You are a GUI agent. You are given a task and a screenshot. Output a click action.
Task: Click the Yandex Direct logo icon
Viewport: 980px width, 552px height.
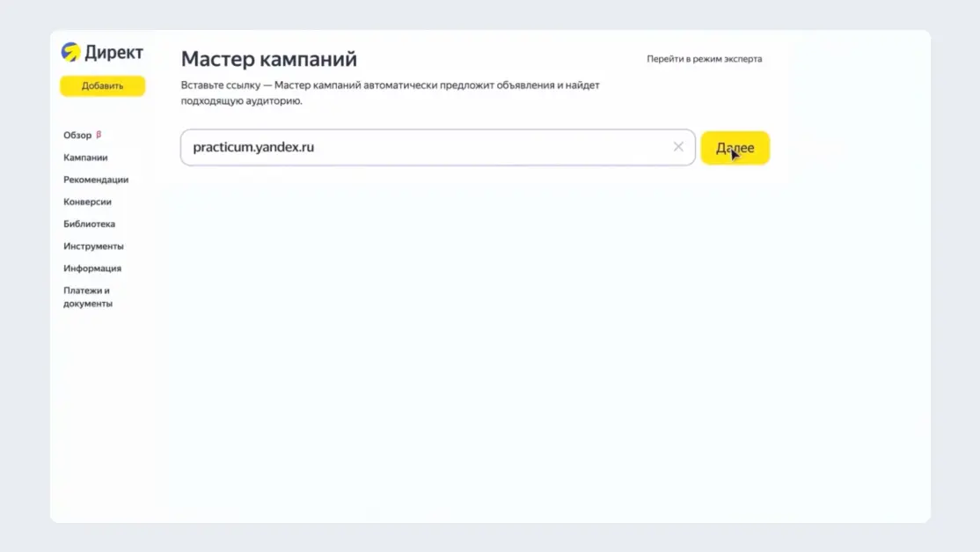pyautogui.click(x=70, y=52)
